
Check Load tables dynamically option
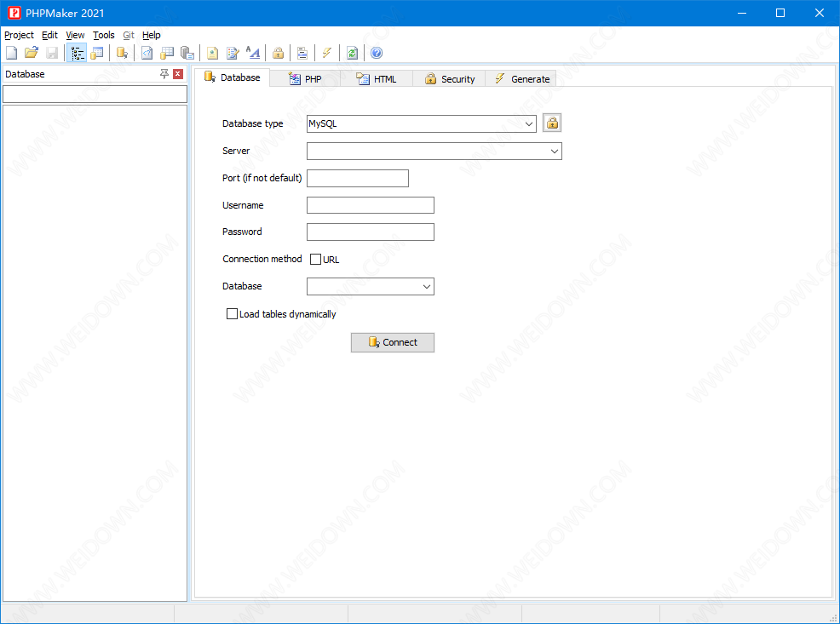point(232,314)
